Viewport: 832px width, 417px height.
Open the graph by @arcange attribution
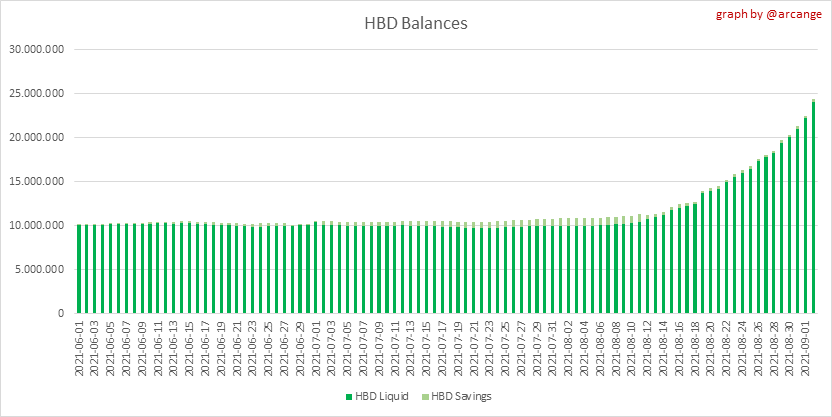point(771,14)
